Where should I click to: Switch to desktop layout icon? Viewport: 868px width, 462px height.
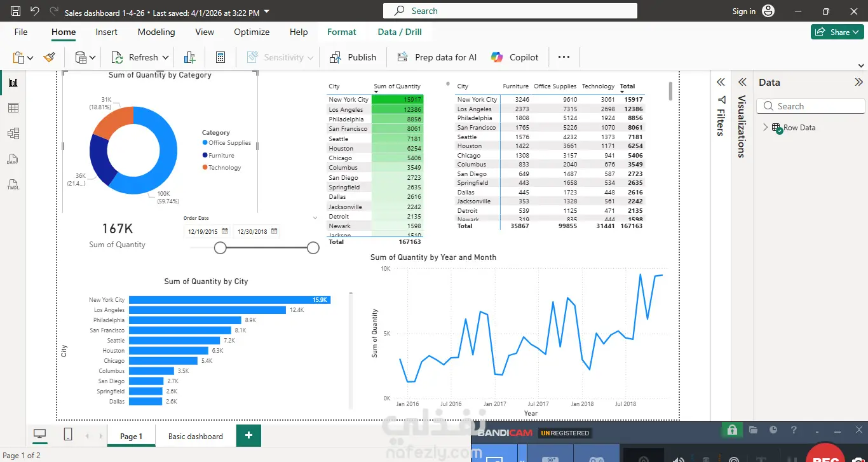[40, 435]
